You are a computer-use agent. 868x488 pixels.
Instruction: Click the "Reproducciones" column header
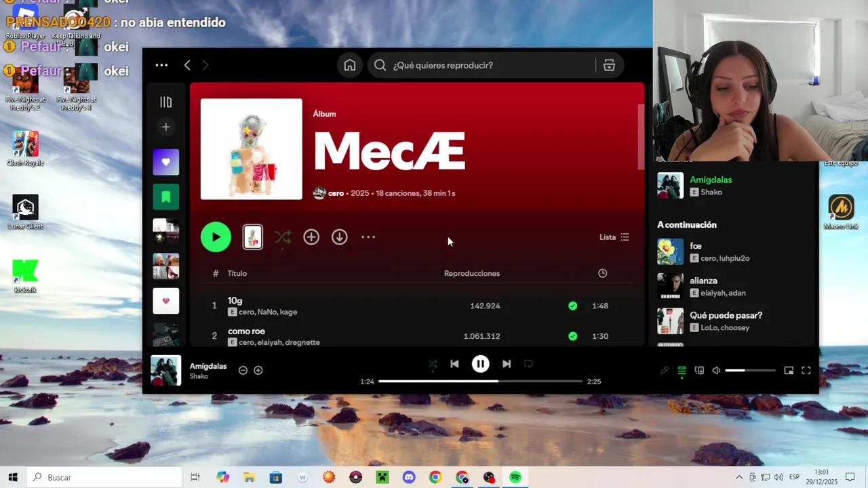[x=472, y=273]
